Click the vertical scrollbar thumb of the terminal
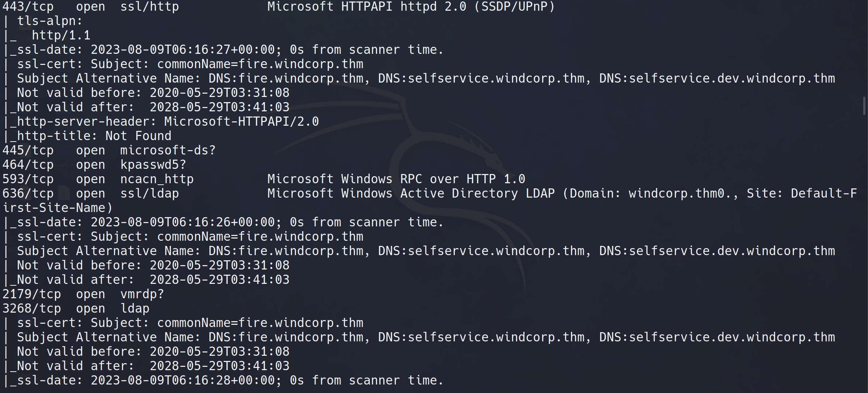Screen dimensions: 868x393 coord(864,106)
